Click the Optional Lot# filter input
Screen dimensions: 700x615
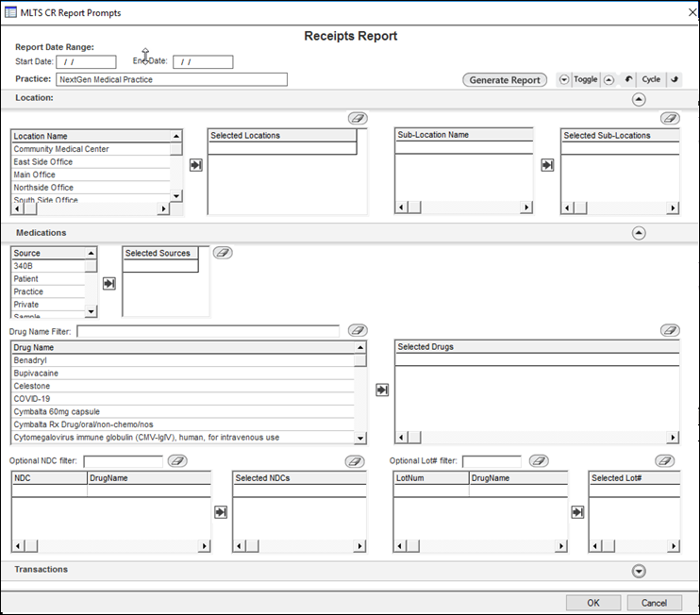click(492, 461)
